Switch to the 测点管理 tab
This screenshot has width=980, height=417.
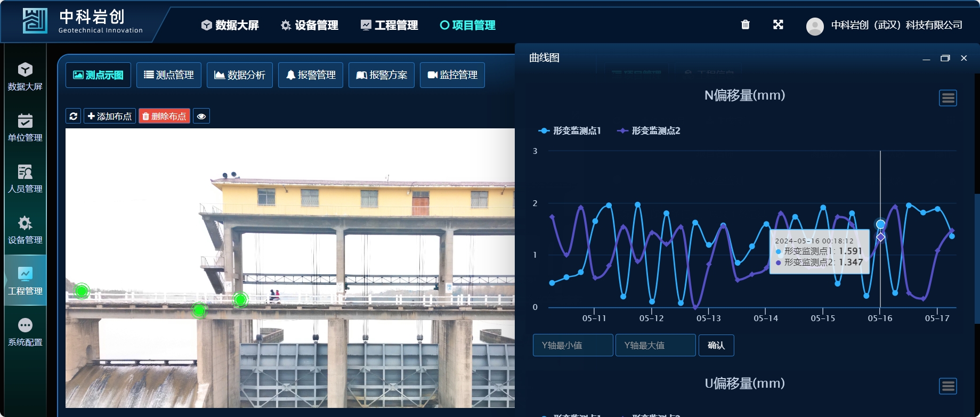click(x=169, y=75)
